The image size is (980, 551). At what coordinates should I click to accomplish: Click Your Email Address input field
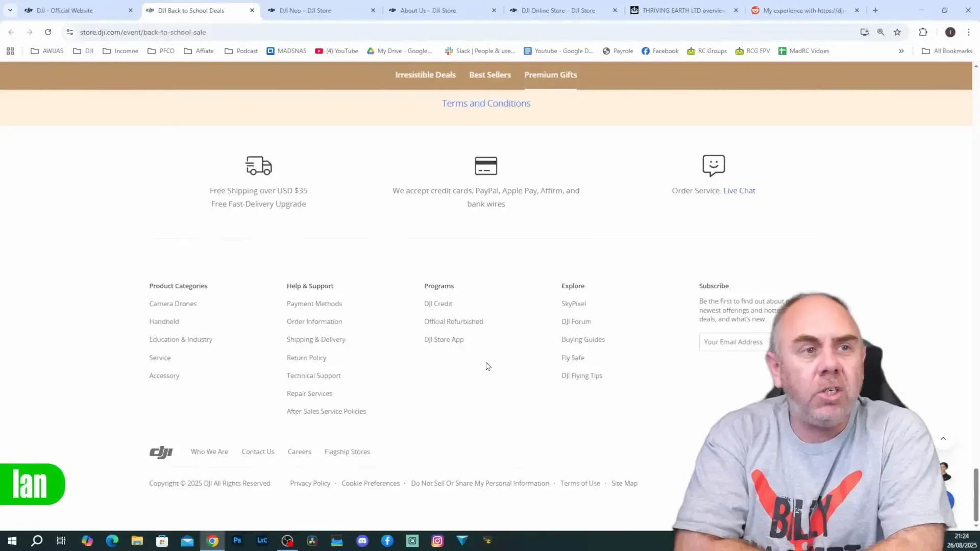735,342
